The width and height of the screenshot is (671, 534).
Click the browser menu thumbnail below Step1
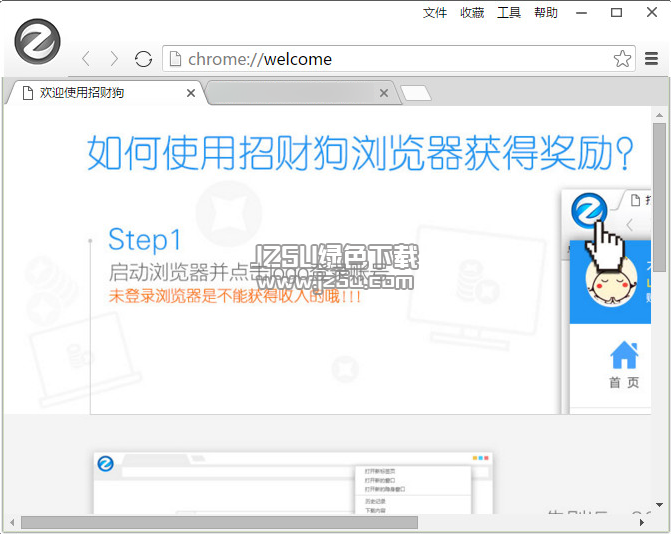tap(293, 483)
